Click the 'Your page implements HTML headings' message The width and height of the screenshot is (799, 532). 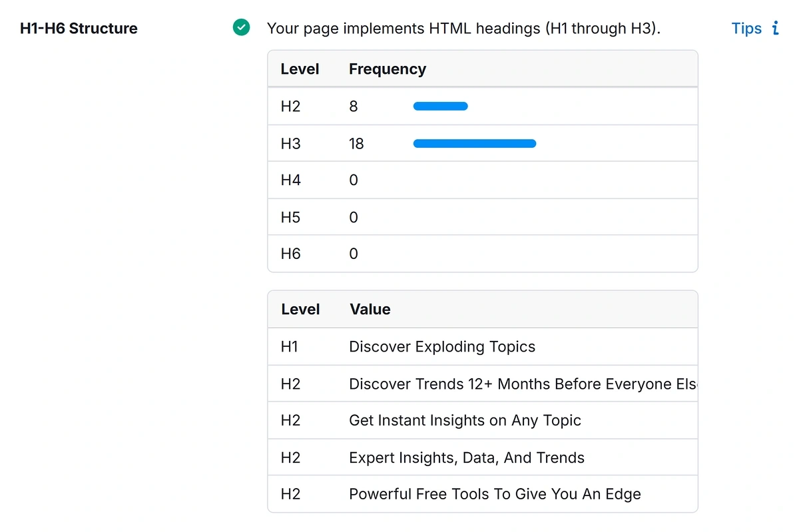pos(463,29)
